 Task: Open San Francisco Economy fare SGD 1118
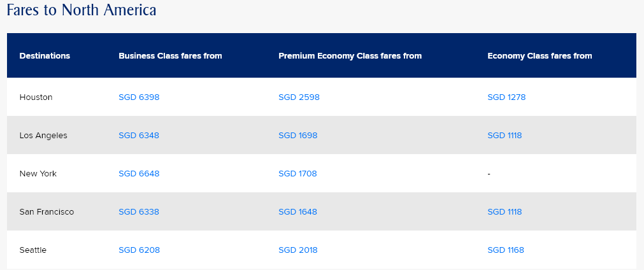[504, 212]
